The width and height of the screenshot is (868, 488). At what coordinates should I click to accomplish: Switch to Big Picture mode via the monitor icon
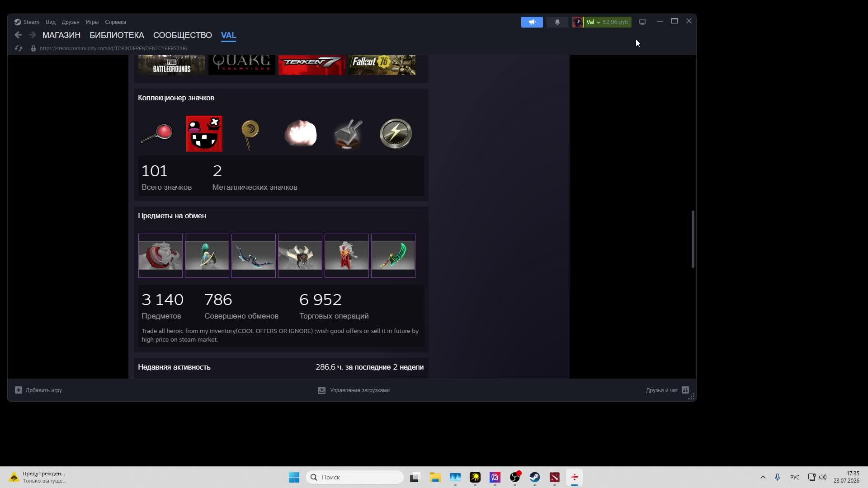click(642, 22)
